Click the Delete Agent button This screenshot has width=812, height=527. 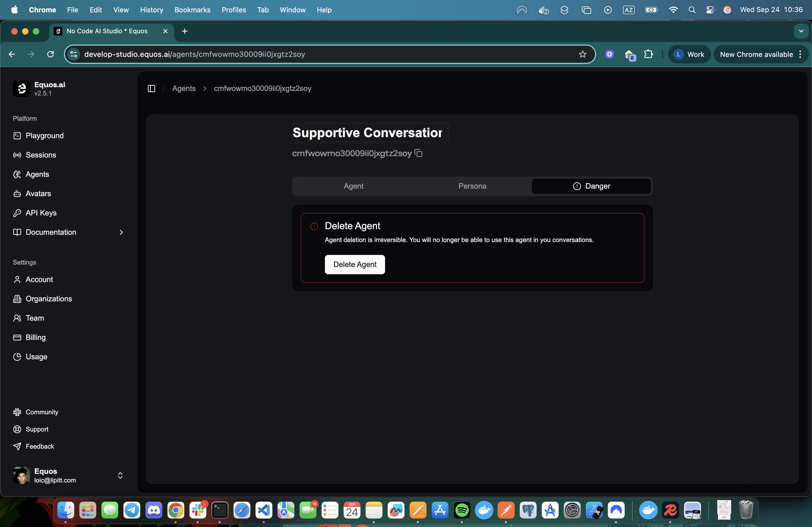click(x=354, y=265)
